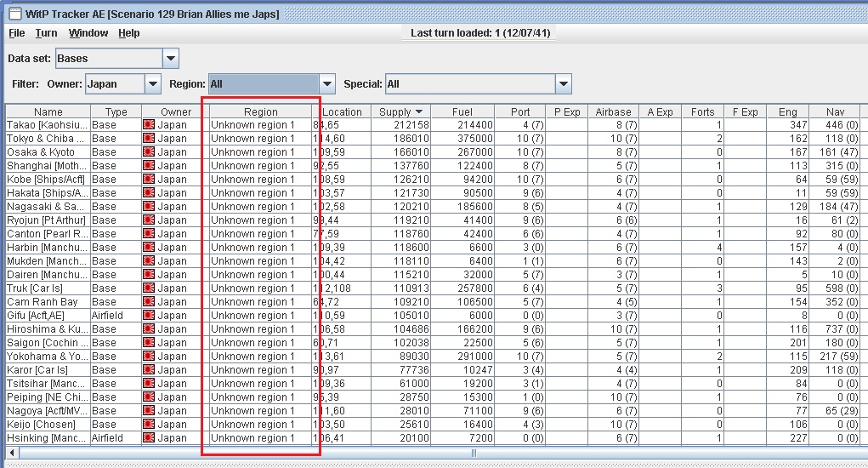The width and height of the screenshot is (868, 468).
Task: Click Japan flag icon in Dairen row
Action: pos(149,274)
